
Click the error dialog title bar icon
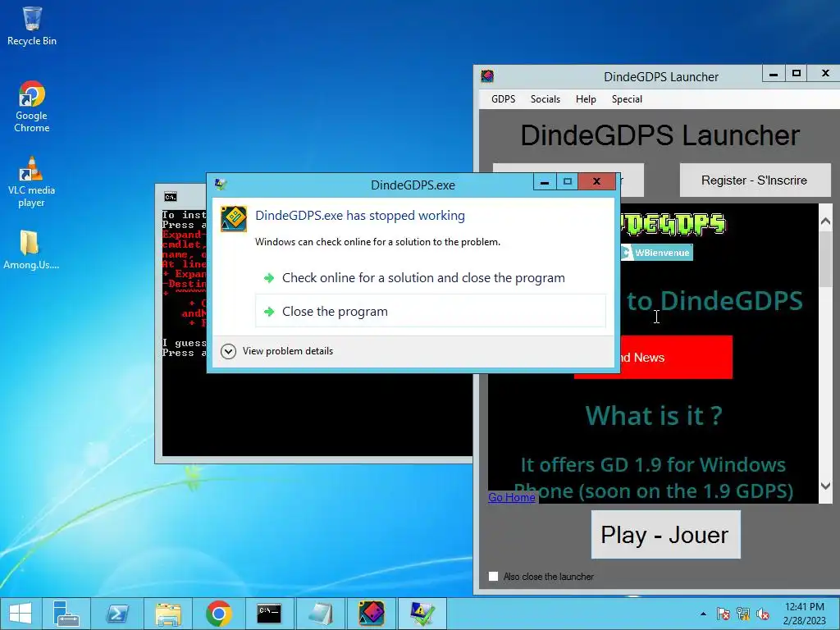click(220, 185)
